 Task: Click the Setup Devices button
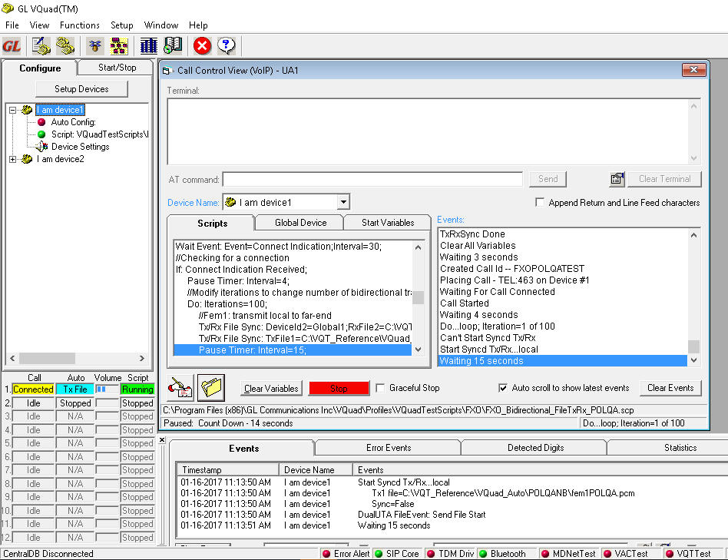click(x=81, y=88)
